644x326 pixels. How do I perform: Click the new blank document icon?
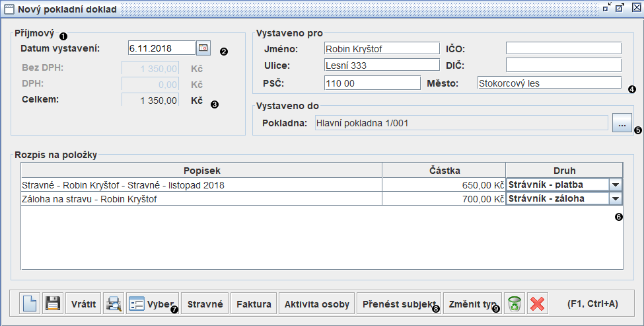coord(29,304)
